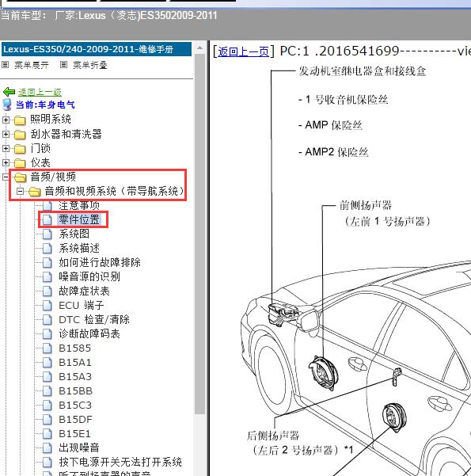
Task: Collapse the 音频/视频 tree node
Action: [x=6, y=177]
